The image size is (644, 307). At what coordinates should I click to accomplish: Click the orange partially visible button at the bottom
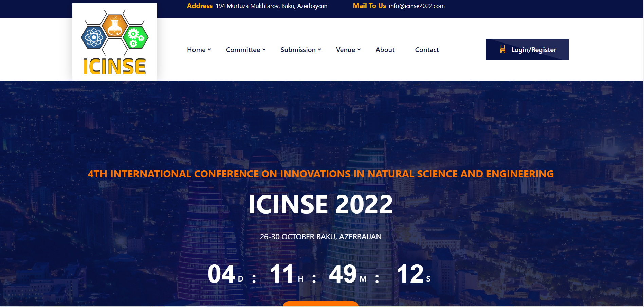[320, 304]
